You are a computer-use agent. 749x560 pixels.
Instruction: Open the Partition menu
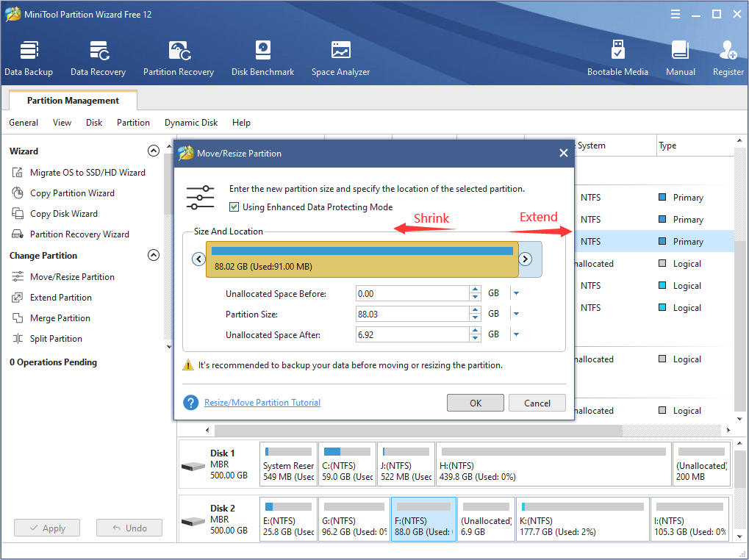click(133, 123)
